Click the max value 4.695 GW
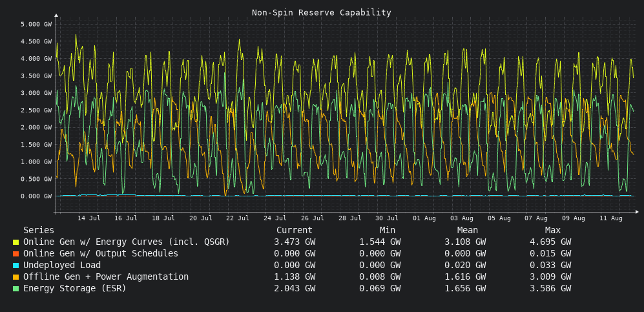The height and width of the screenshot is (312, 644). click(550, 242)
